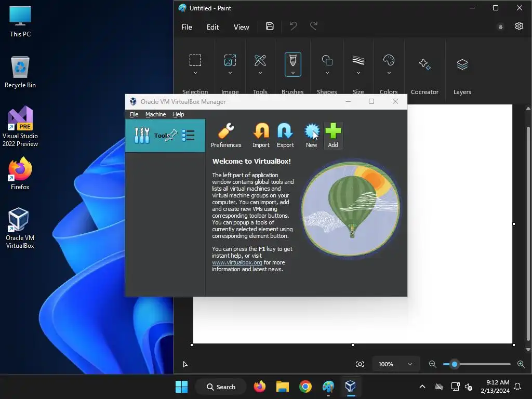Select the Brushes tool
The width and height of the screenshot is (532, 399).
(293, 61)
